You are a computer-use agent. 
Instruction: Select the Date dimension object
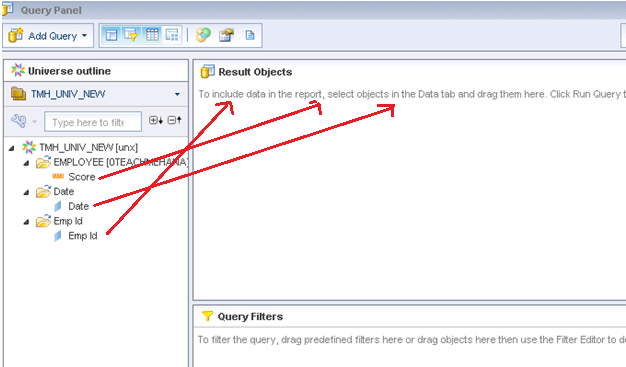79,206
